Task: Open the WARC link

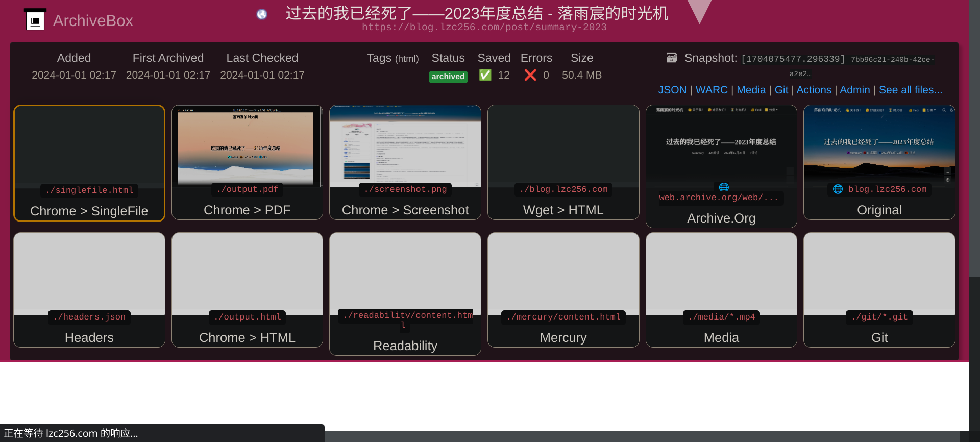Action: 711,90
